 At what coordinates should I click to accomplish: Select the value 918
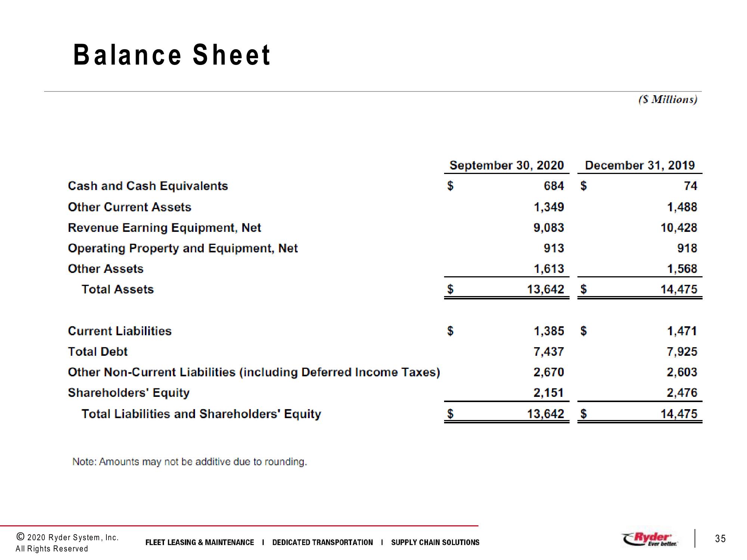pos(687,248)
